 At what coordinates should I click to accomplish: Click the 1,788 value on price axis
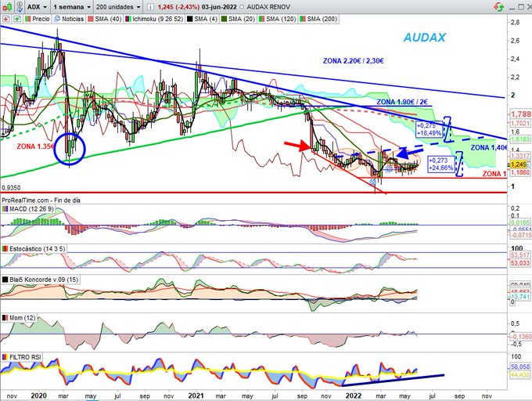click(520, 114)
